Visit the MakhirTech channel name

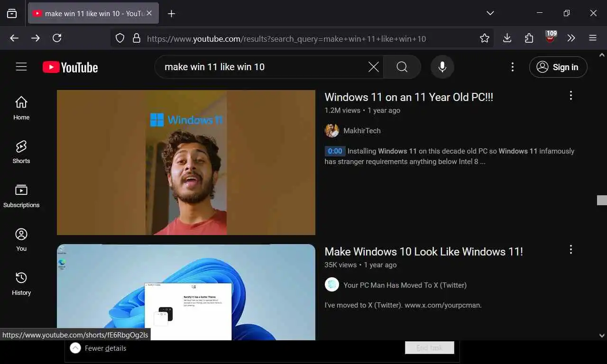click(362, 131)
